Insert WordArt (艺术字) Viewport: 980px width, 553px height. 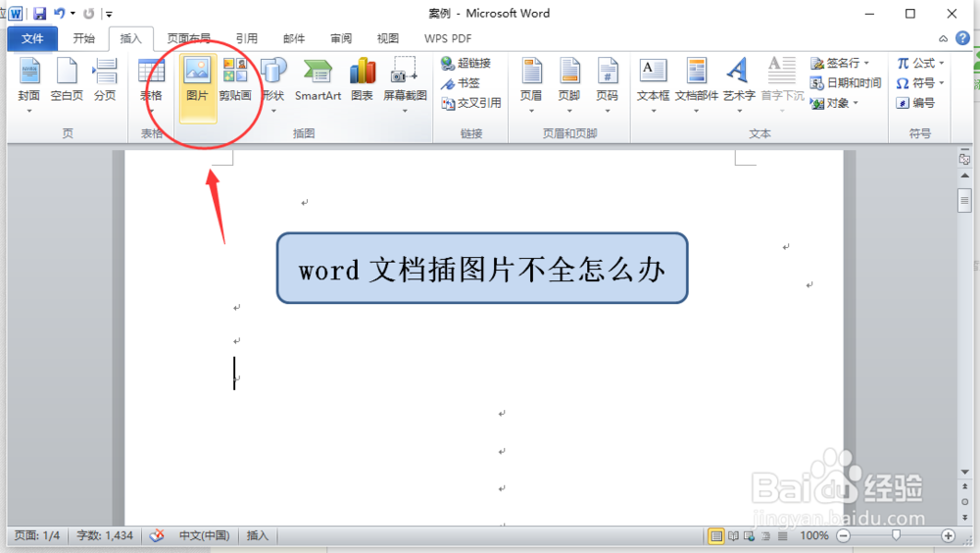(739, 80)
